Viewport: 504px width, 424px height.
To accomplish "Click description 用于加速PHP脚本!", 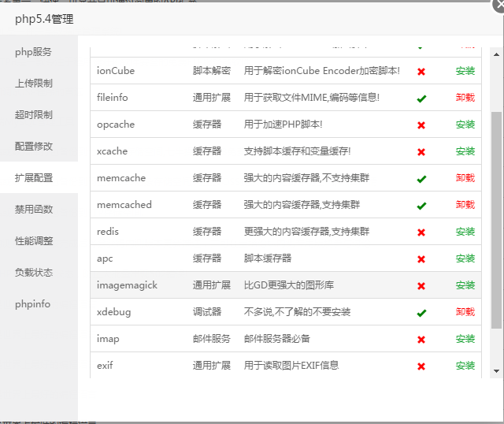I will (x=283, y=125).
